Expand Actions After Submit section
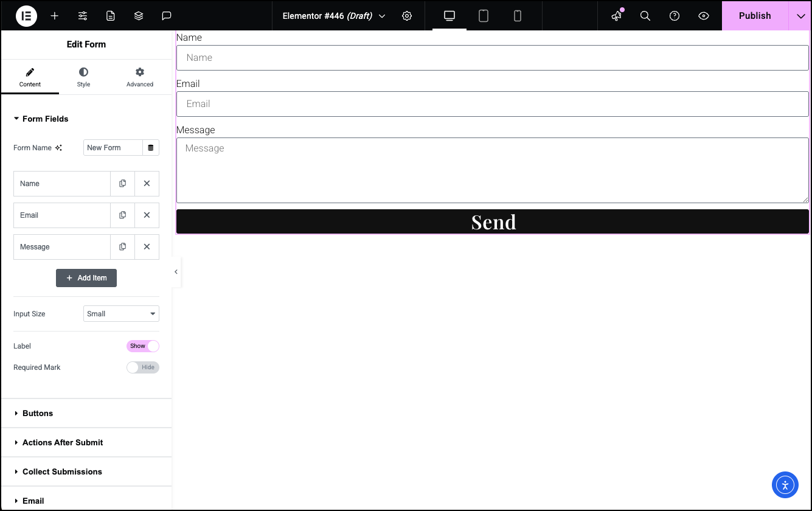 click(x=63, y=443)
